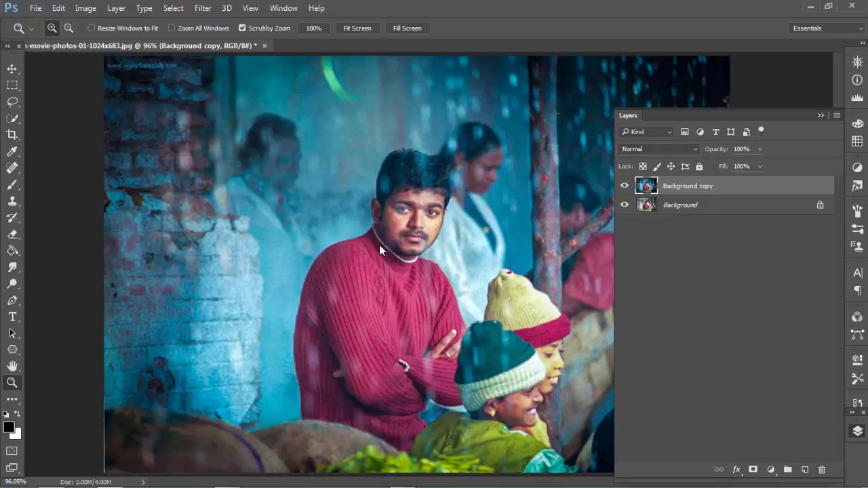Screen dimensions: 868x488
Task: Add new adjustment layer
Action: 770,470
